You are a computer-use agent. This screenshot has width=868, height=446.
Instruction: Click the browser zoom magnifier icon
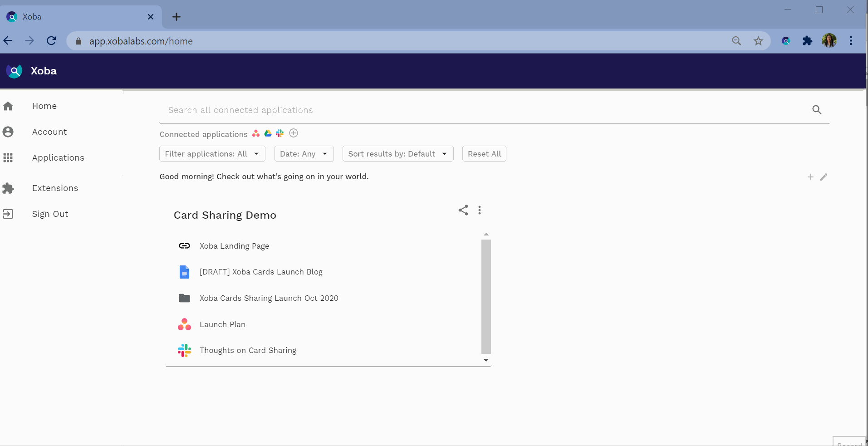[736, 41]
